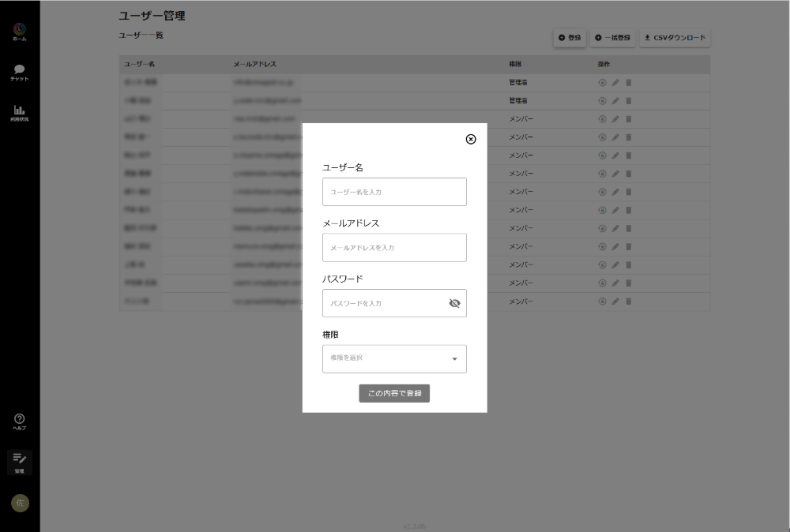Reset password for the first メンバー row
This screenshot has height=532, width=790.
tap(602, 118)
